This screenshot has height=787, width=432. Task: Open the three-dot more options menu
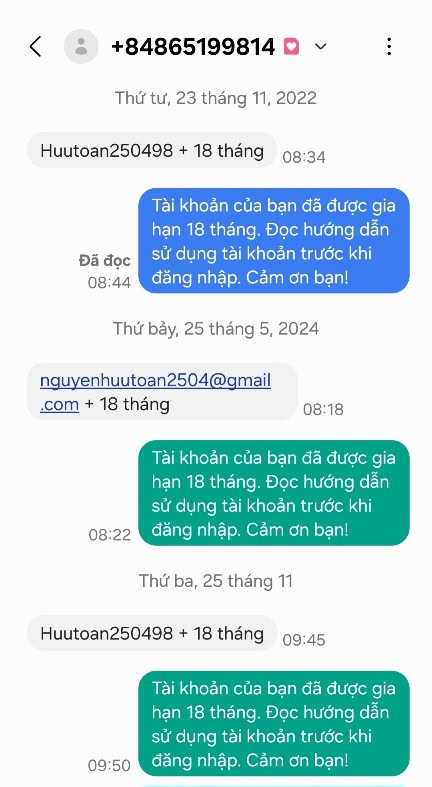tap(389, 47)
